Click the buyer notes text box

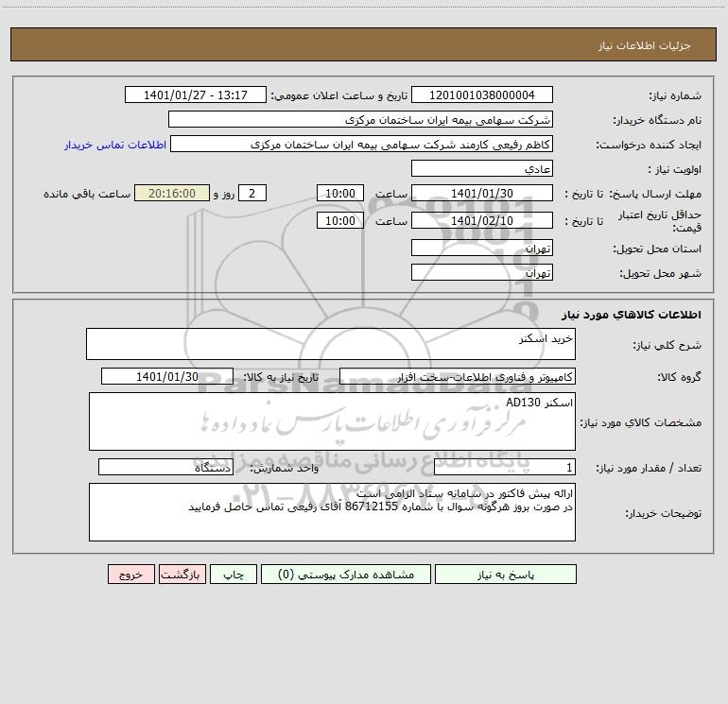pyautogui.click(x=332, y=512)
